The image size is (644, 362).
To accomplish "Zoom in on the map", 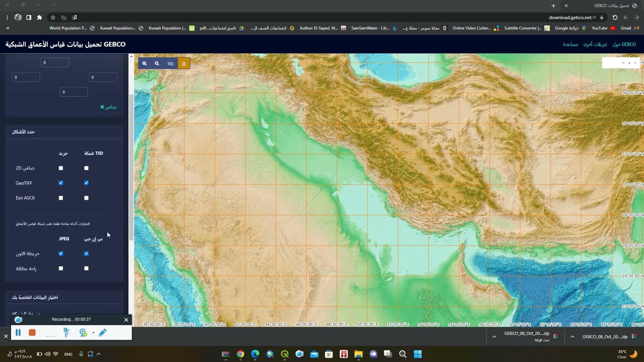I will tap(144, 63).
